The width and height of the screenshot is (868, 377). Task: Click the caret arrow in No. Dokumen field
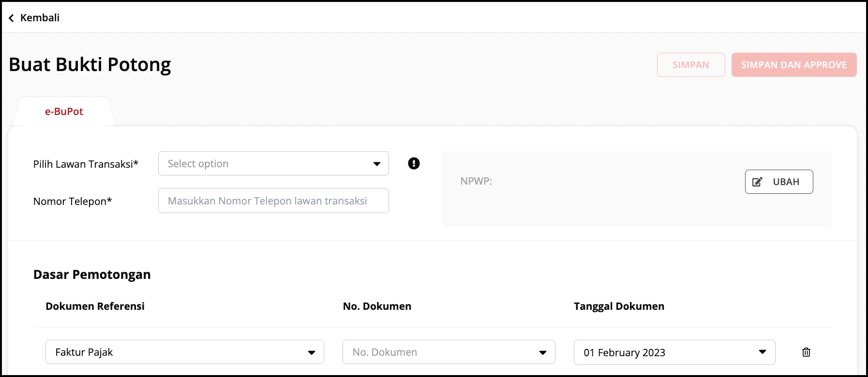[543, 352]
